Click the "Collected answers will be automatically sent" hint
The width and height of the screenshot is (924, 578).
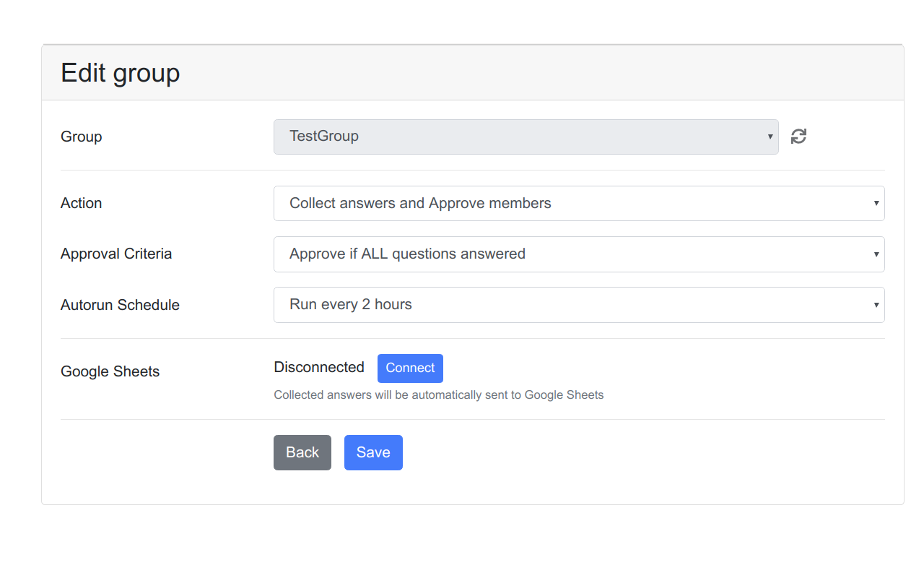(x=438, y=395)
